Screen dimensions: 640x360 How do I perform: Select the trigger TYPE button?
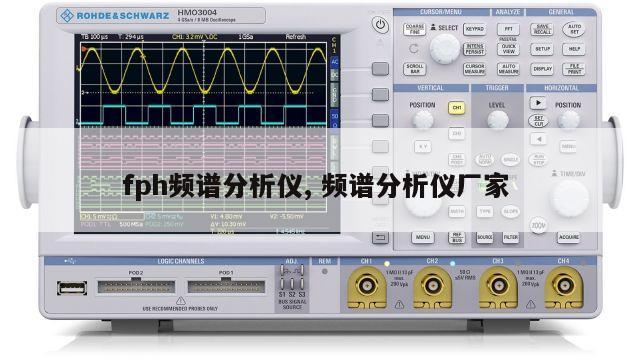484,211
